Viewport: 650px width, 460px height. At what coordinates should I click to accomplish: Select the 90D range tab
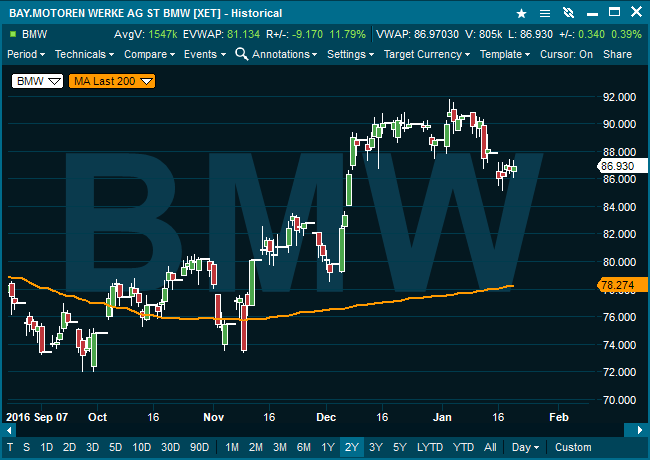click(x=199, y=447)
